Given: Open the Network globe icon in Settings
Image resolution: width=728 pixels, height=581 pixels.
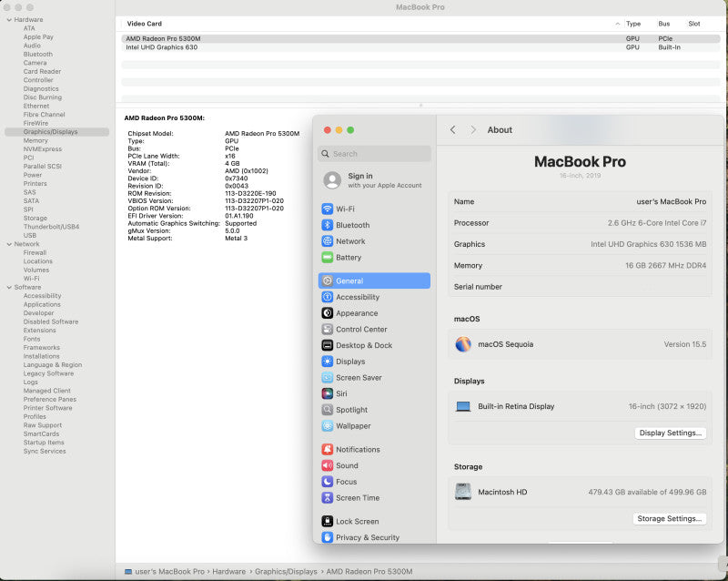Looking at the screenshot, I should (x=328, y=241).
